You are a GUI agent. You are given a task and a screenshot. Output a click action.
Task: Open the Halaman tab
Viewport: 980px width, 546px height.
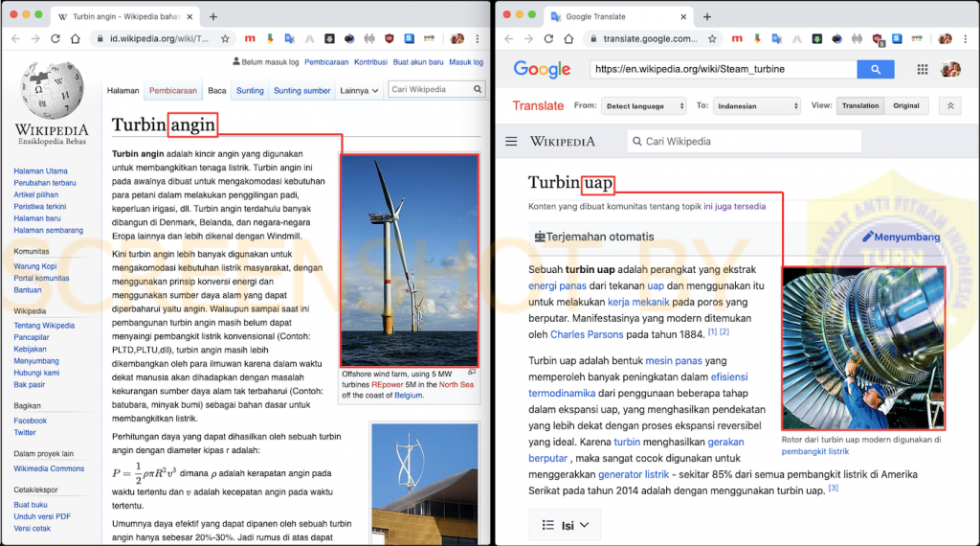pyautogui.click(x=123, y=91)
